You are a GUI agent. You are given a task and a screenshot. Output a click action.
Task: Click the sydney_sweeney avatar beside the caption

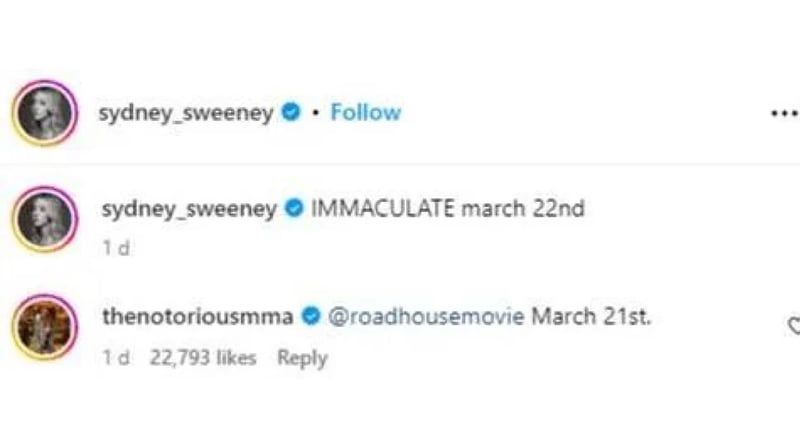point(44,222)
